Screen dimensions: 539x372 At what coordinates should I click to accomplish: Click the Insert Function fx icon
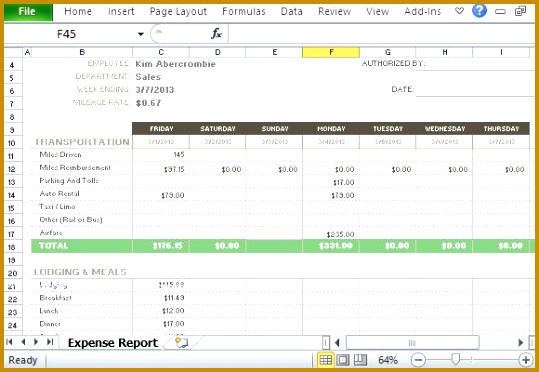click(x=216, y=34)
